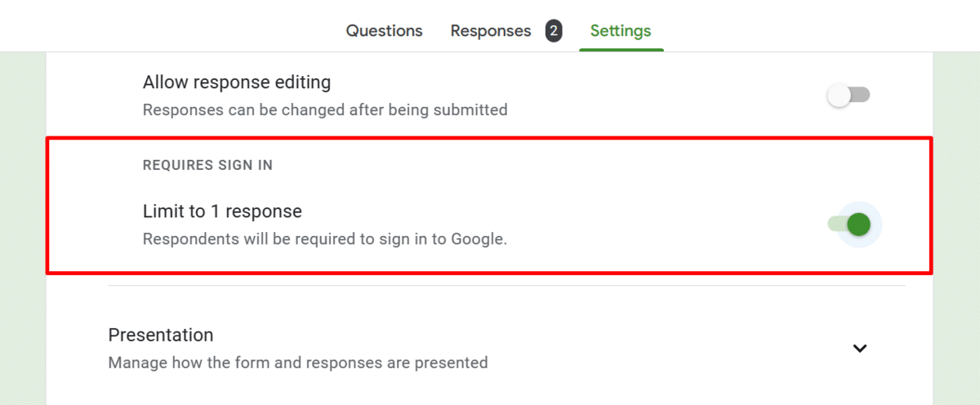Screen dimensions: 980x405
Task: Enable the Allow response editing toggle
Action: (849, 95)
